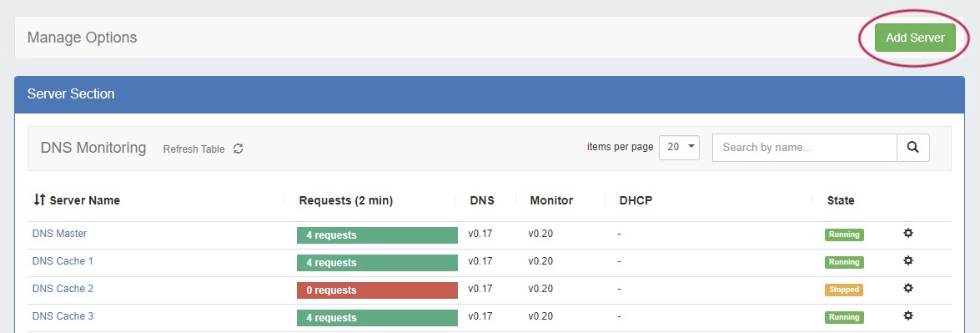Screen dimensions: 980x333
Task: Click the magnifier search icon button
Action: (x=913, y=148)
